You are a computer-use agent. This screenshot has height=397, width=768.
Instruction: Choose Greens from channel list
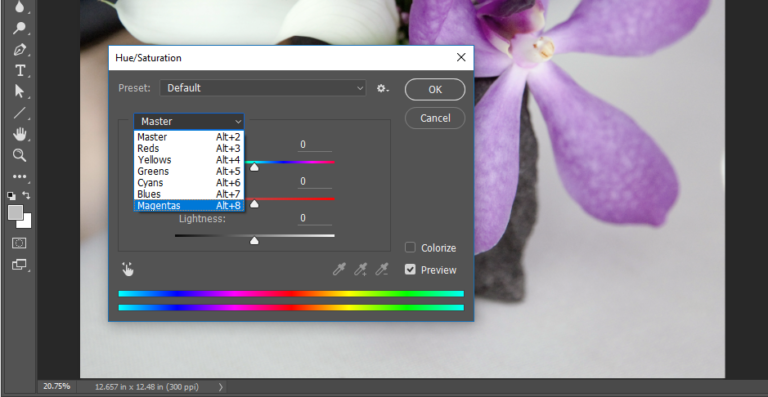pos(189,171)
